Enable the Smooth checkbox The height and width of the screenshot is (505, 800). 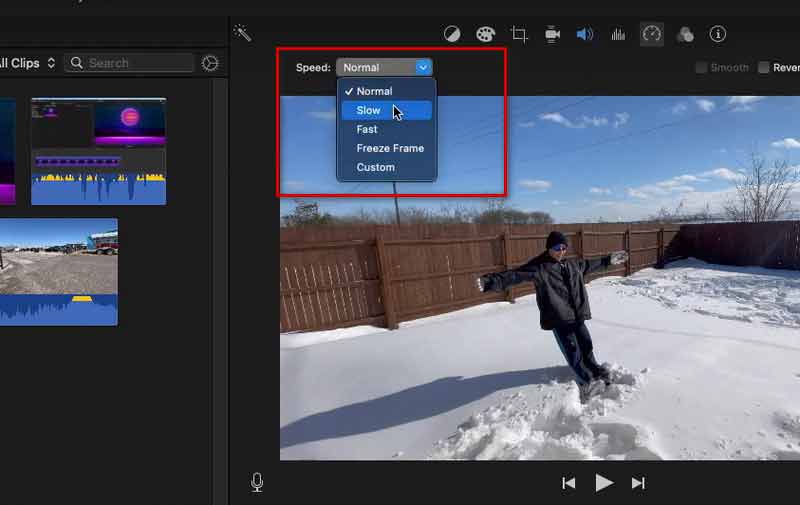[702, 68]
